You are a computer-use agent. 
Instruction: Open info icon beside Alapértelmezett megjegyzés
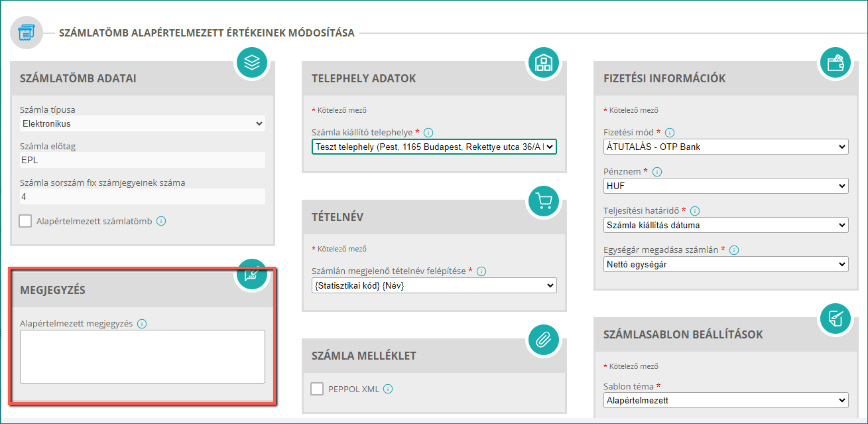141,324
